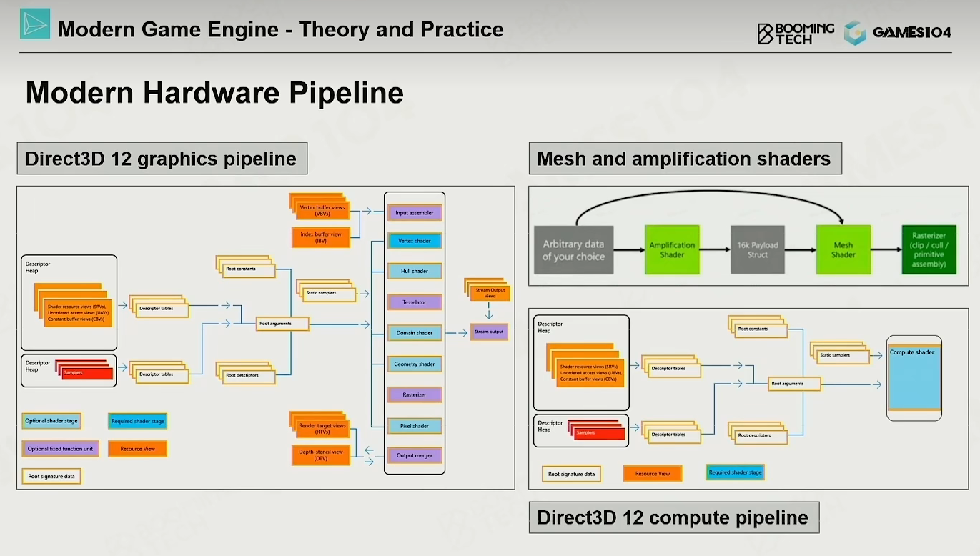Select the 'Direct3D 12 compute pipeline' label
This screenshot has width=980, height=556.
[673, 517]
